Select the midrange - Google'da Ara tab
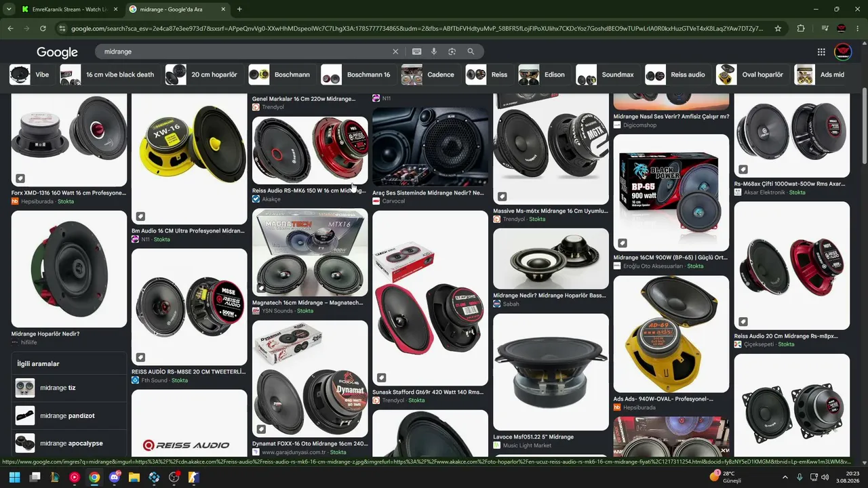 point(177,9)
